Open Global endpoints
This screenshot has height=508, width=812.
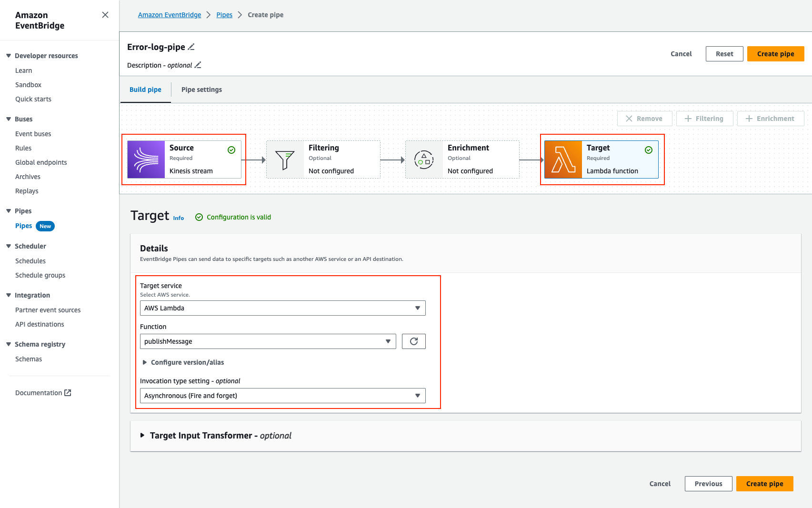(41, 162)
